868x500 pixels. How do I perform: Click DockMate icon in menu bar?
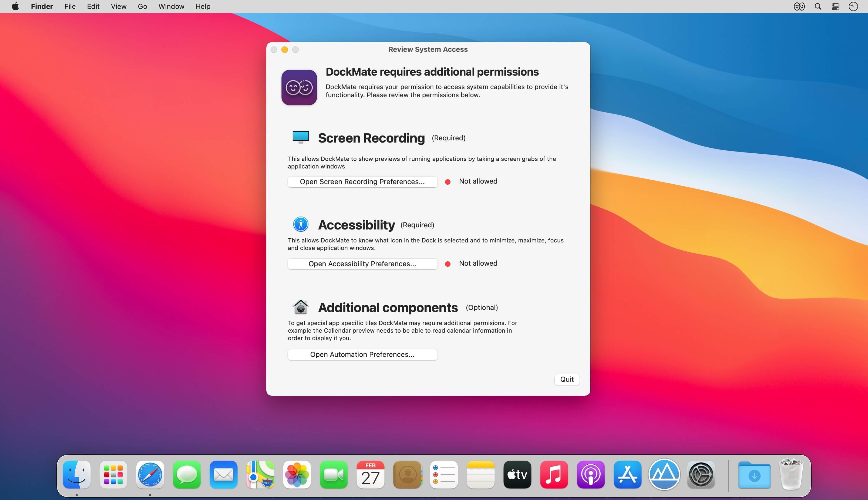tap(799, 6)
